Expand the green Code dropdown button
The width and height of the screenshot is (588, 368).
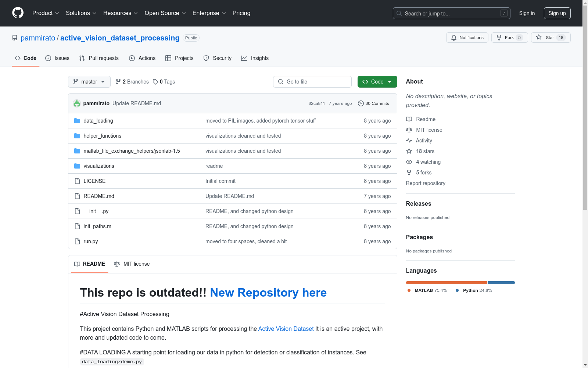tap(377, 82)
